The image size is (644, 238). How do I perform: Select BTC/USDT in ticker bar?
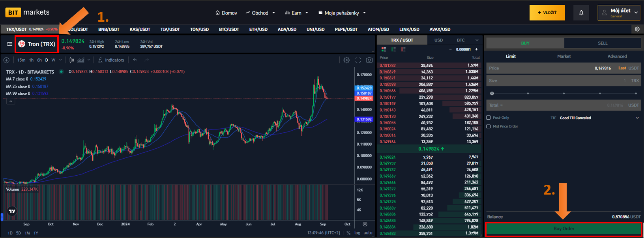click(229, 29)
